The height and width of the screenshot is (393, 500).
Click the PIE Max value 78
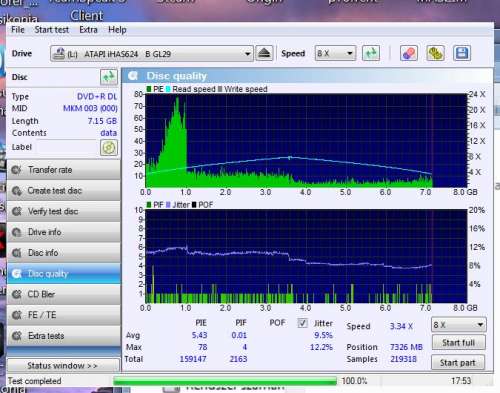[203, 347]
